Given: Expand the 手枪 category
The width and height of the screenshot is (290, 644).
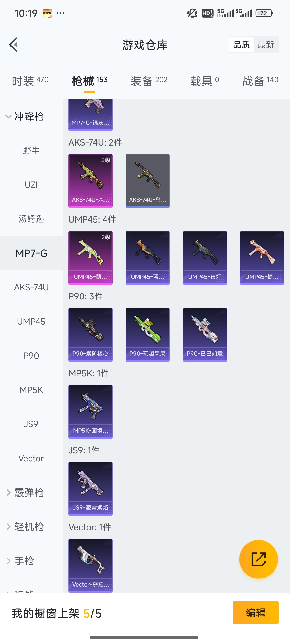Looking at the screenshot, I should [x=20, y=561].
